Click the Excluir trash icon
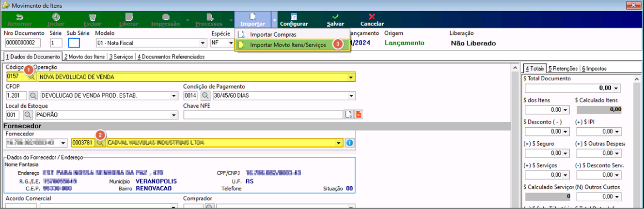This screenshot has height=209, width=644. (92, 16)
